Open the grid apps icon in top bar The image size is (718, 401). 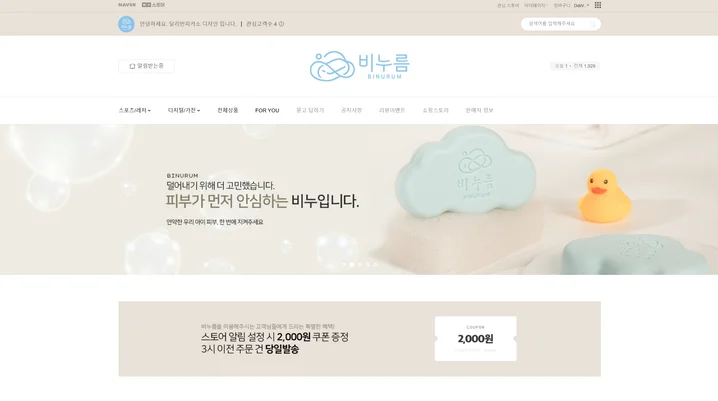[598, 5]
